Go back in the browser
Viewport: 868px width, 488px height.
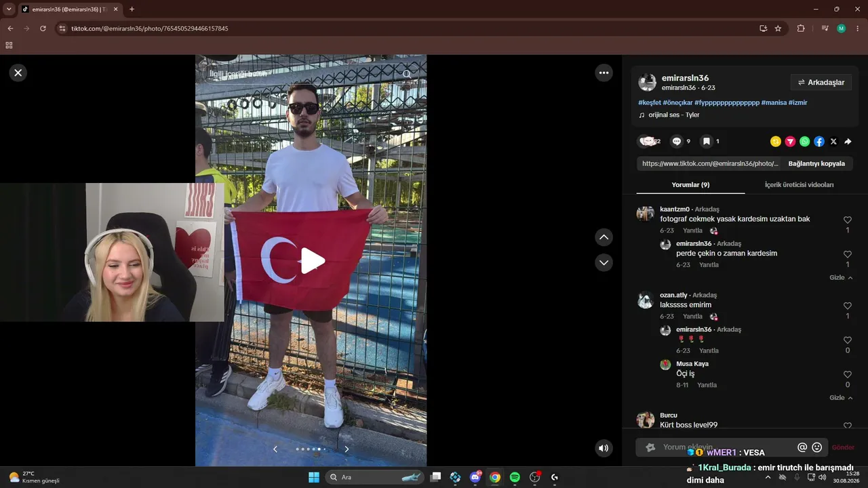coord(10,28)
